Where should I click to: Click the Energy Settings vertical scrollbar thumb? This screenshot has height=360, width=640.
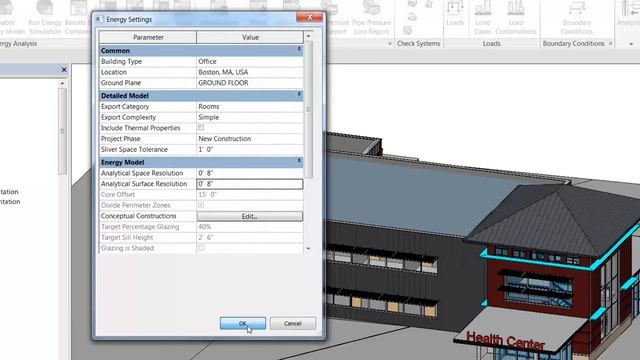pyautogui.click(x=309, y=109)
